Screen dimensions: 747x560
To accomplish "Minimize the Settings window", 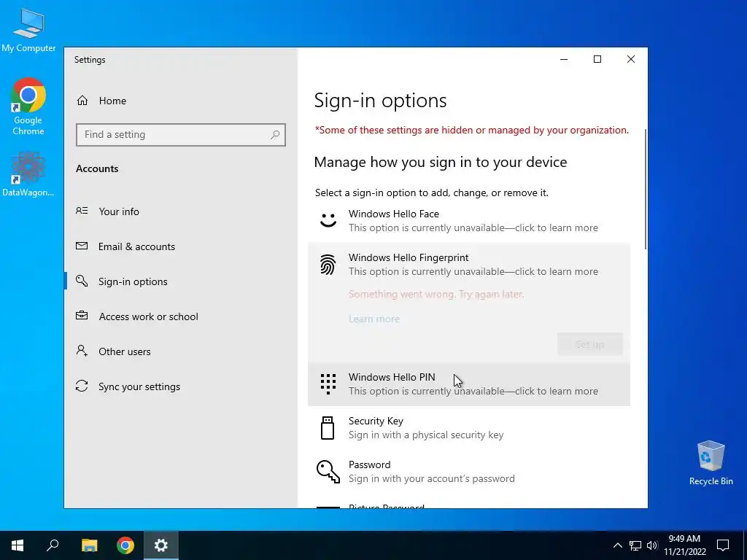I will click(x=564, y=60).
